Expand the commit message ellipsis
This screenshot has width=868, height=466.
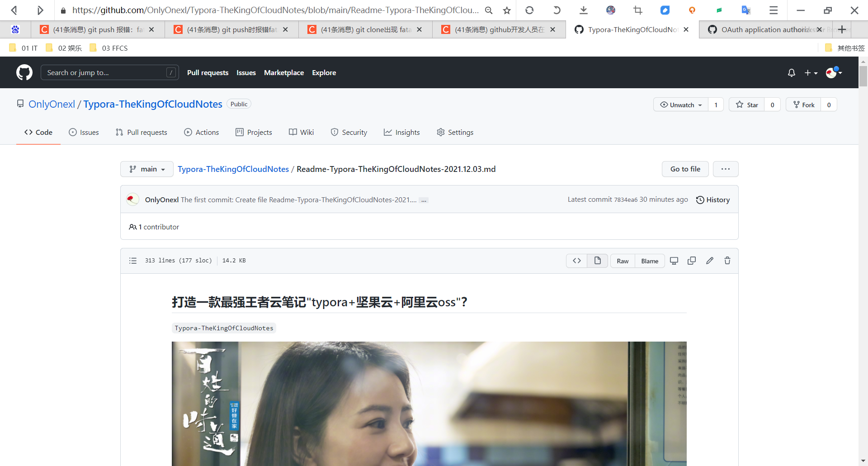pyautogui.click(x=424, y=200)
